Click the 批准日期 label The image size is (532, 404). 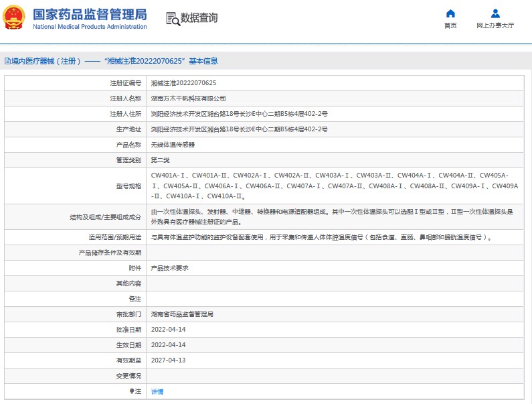point(128,330)
